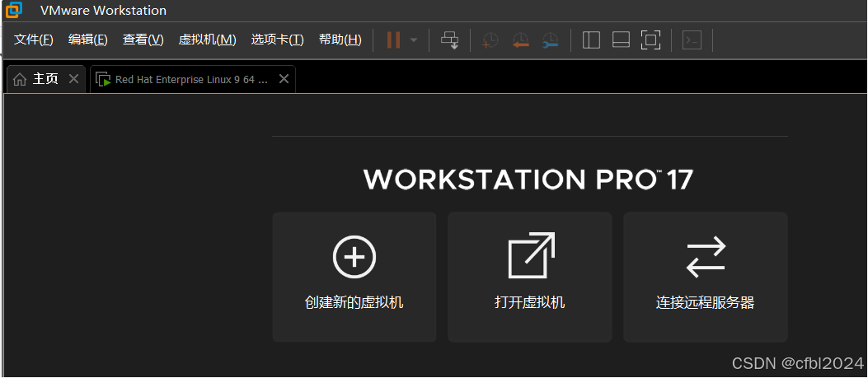The image size is (868, 378).
Task: Click the take snapshot clock icon
Action: [x=490, y=40]
